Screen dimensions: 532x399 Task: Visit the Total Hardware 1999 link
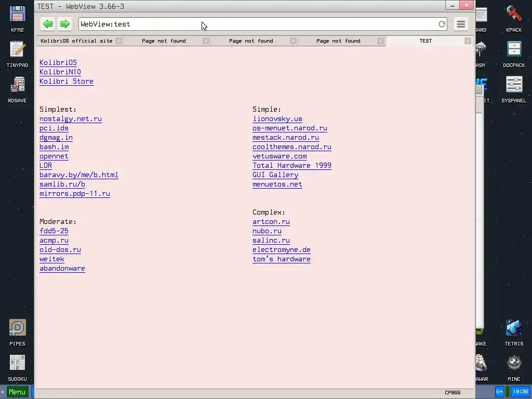(x=292, y=166)
